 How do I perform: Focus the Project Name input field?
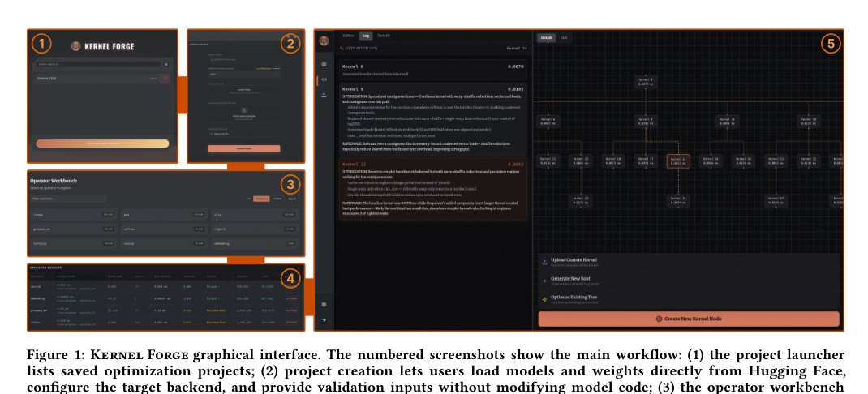[x=244, y=60]
